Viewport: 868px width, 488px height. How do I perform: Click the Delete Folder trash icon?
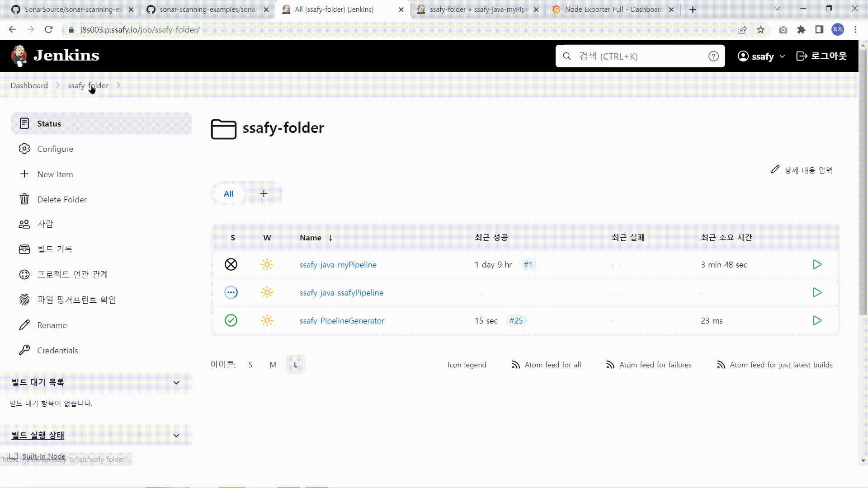[x=24, y=199]
